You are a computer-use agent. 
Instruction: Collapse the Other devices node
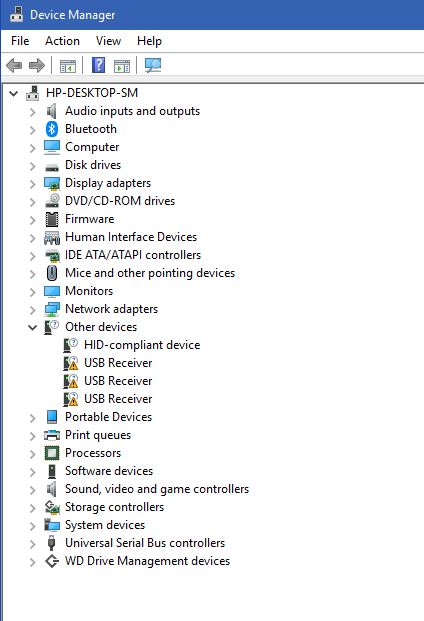[32, 328]
